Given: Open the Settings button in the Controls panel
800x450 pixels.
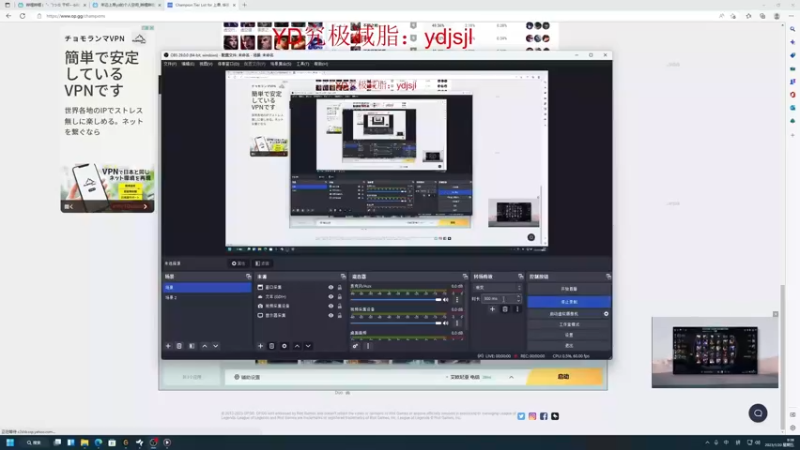Looking at the screenshot, I should point(569,335).
